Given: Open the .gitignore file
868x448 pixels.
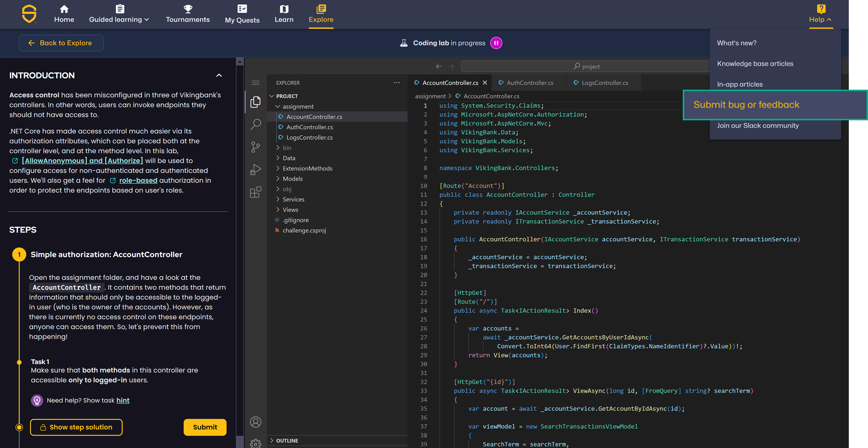Looking at the screenshot, I should [295, 220].
